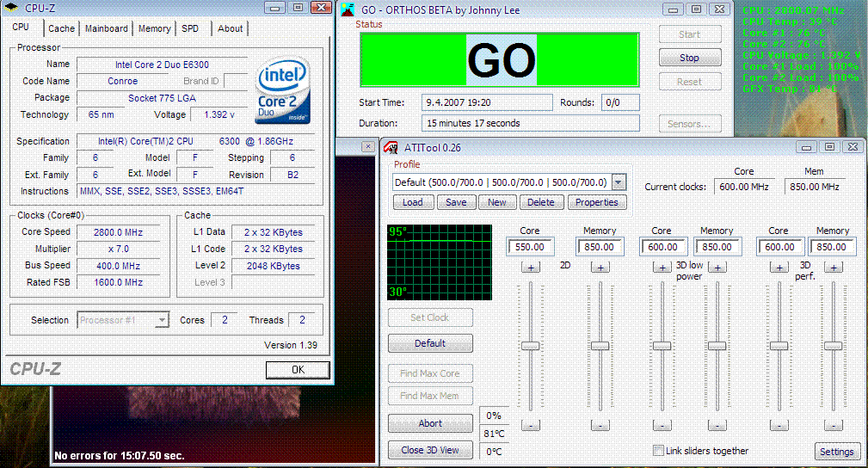
Task: Click Find Max Core button
Action: coord(430,373)
